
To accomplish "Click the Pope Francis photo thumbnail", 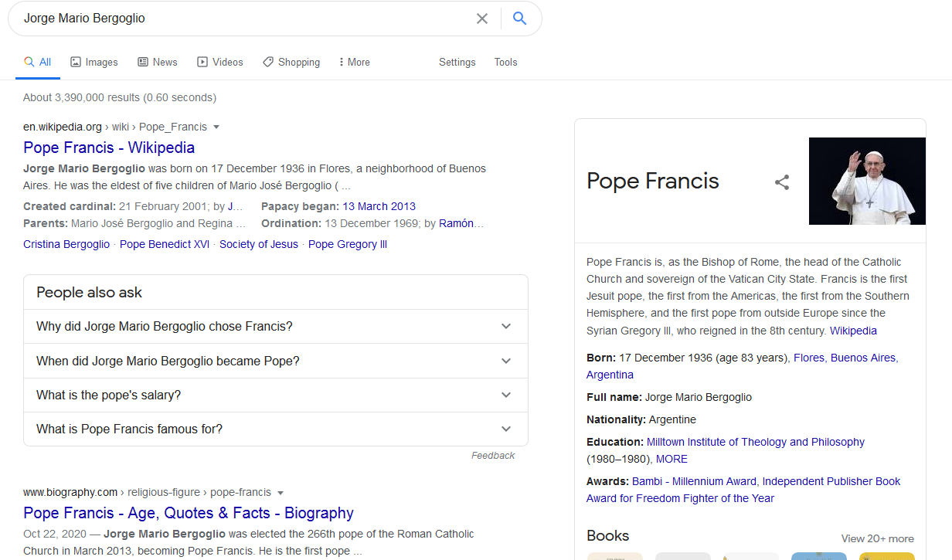I will click(x=867, y=182).
